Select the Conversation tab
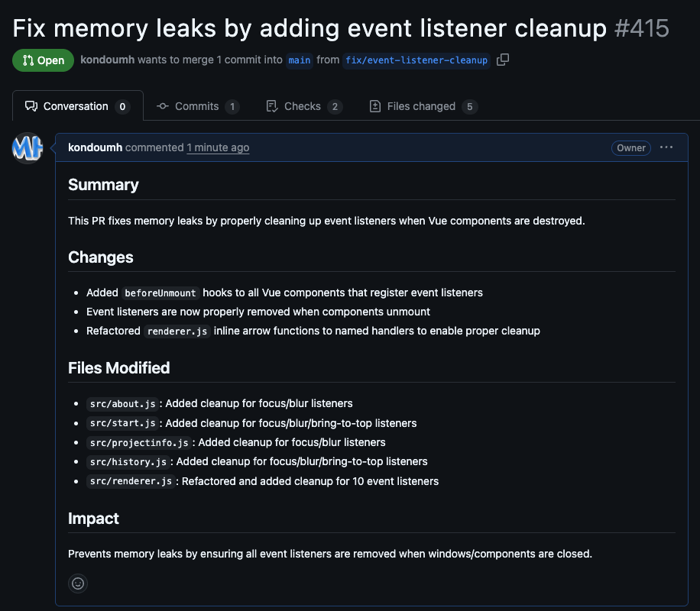Image resolution: width=700 pixels, height=611 pixels. [x=76, y=106]
